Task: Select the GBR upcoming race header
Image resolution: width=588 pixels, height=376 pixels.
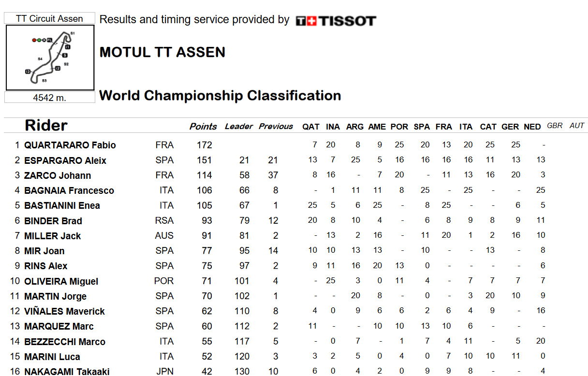Action: coord(555,126)
